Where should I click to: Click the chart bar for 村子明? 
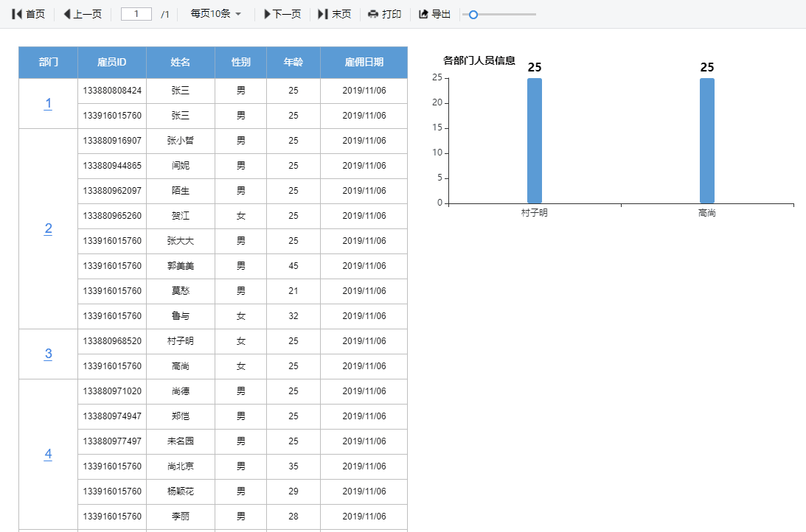[x=535, y=141]
